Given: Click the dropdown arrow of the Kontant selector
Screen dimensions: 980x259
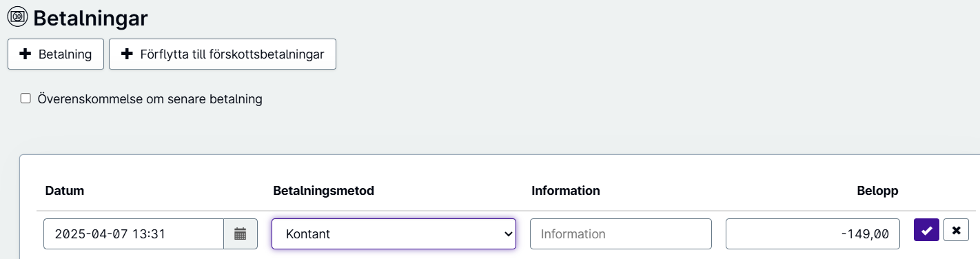Looking at the screenshot, I should tap(509, 234).
